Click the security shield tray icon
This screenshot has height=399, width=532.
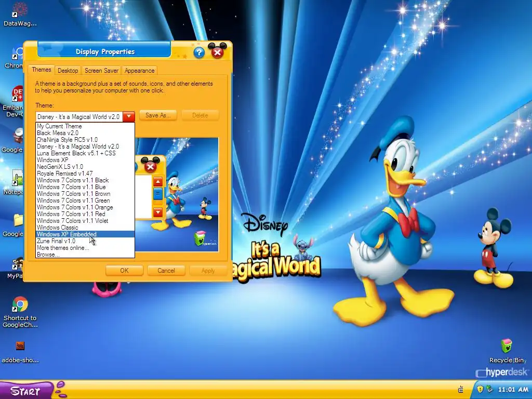(x=480, y=389)
